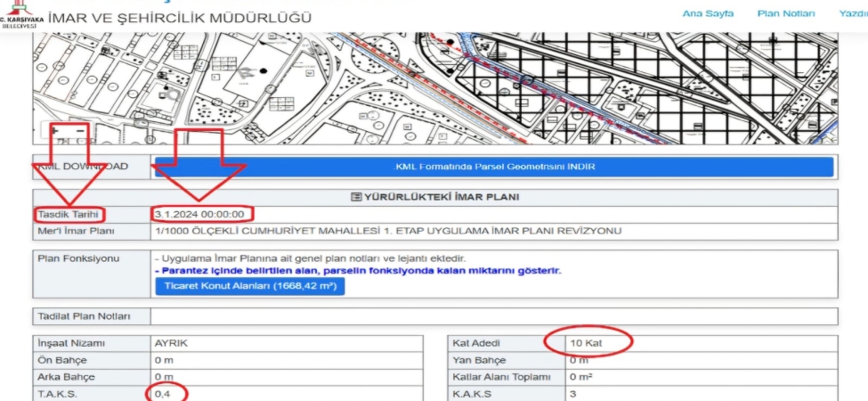Click the İnşaat Nizamı value AYRIK

tap(171, 342)
